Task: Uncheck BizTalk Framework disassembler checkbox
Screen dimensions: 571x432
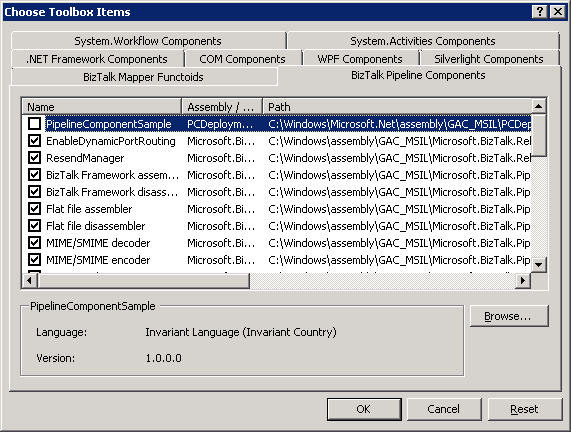Action: [35, 192]
